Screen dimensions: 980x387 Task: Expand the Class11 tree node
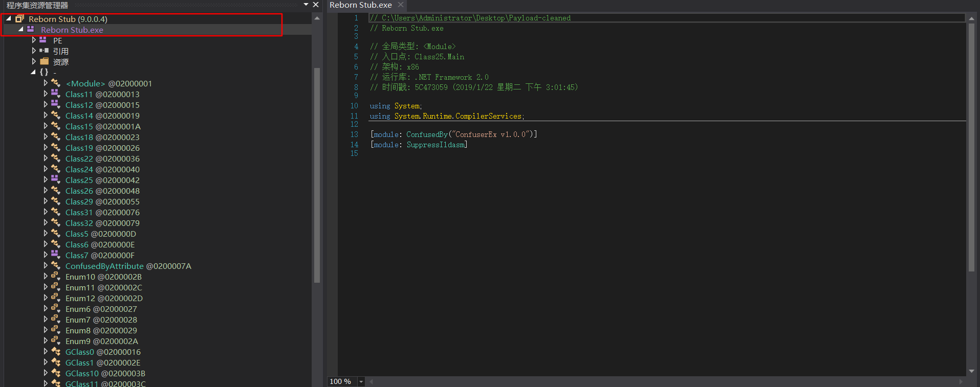coord(46,94)
